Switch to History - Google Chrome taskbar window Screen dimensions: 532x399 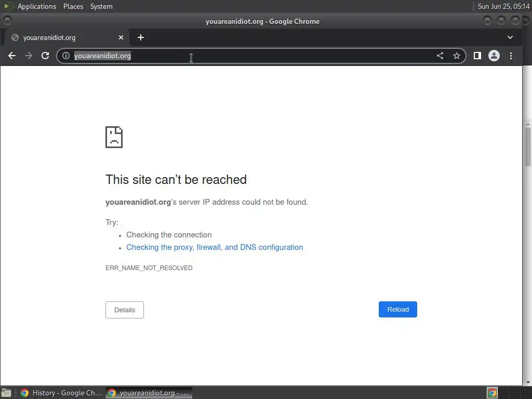click(x=61, y=393)
